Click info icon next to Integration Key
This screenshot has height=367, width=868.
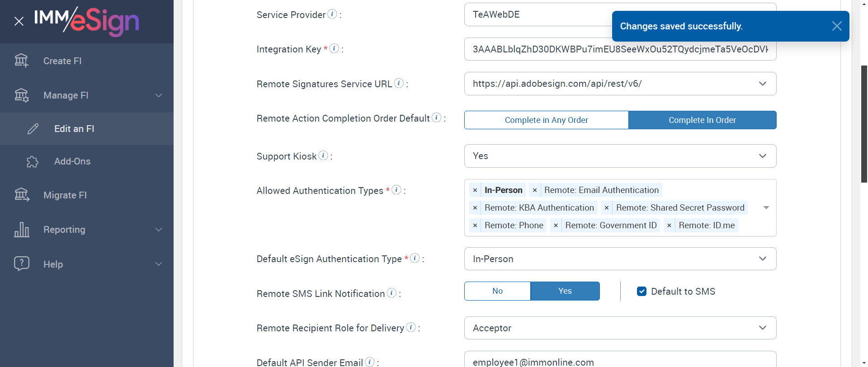[x=334, y=48]
